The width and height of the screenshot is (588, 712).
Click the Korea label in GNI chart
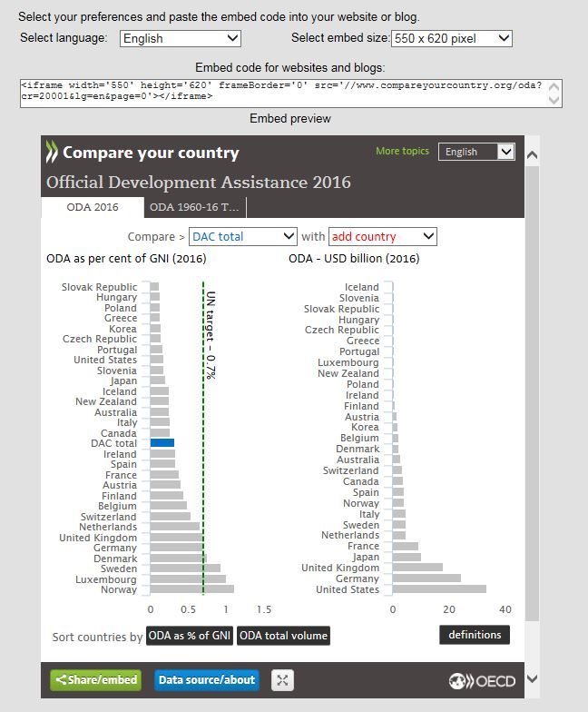tap(122, 329)
